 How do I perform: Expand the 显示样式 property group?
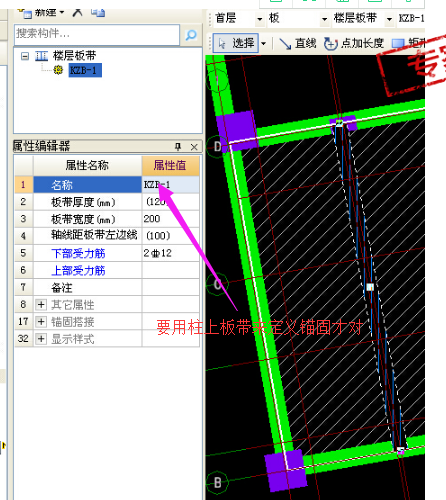[x=41, y=339]
